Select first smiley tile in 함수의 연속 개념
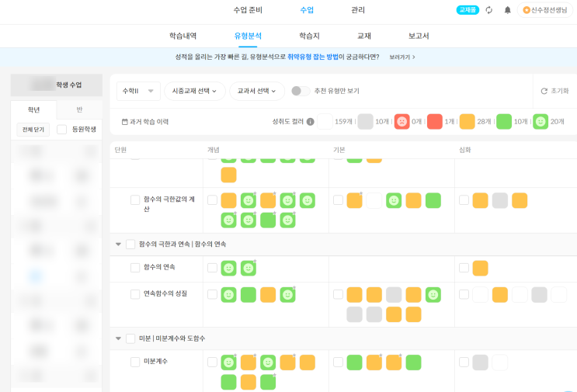 (x=228, y=268)
